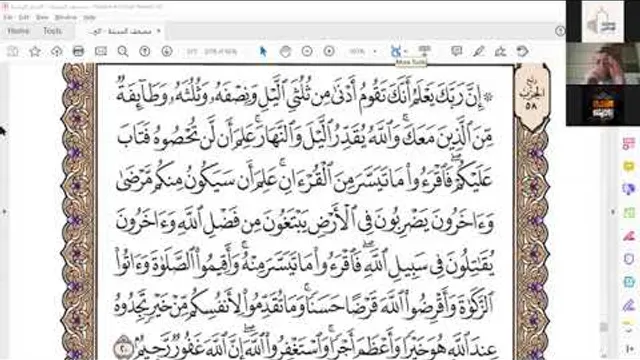The width and height of the screenshot is (640, 360).
Task: Click the Upload to cloud icon
Action: click(x=56, y=51)
